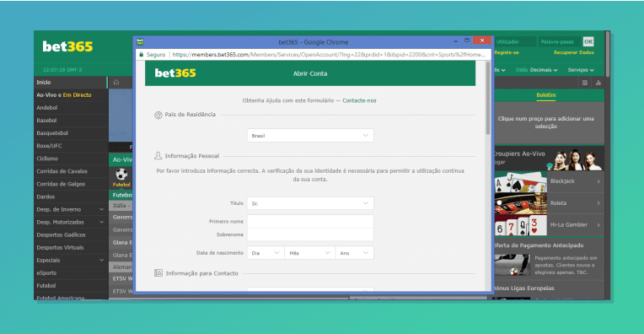
Task: Click inside the Sobrenome field
Action: point(310,234)
